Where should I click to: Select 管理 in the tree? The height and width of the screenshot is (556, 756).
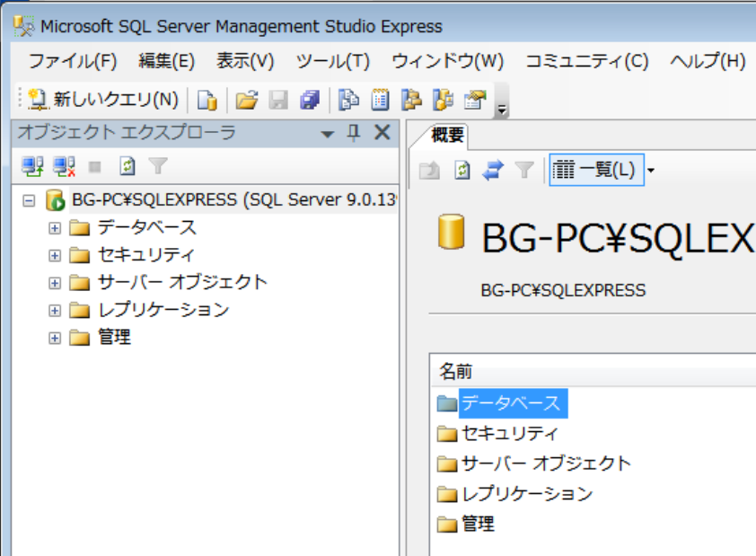tap(114, 337)
